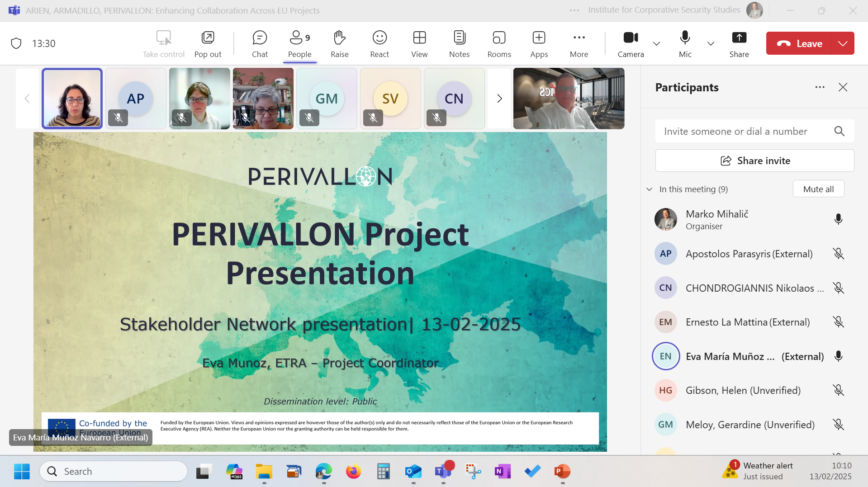Image resolution: width=868 pixels, height=487 pixels.
Task: Toggle the People participants tab
Action: coord(299,43)
